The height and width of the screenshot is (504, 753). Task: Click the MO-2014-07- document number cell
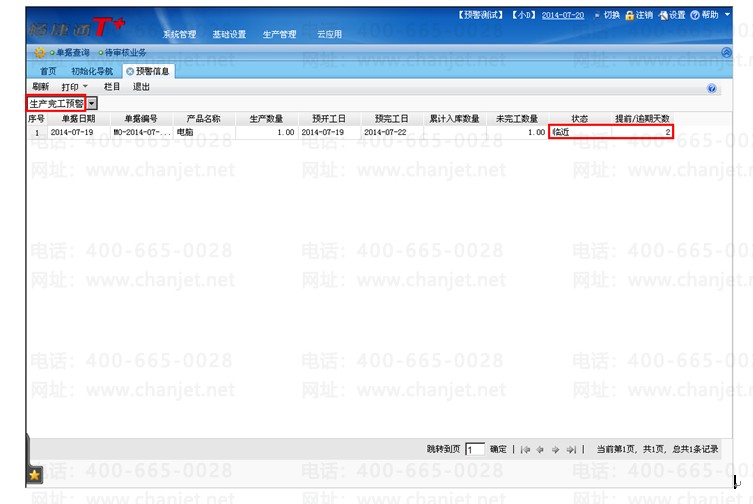(141, 132)
